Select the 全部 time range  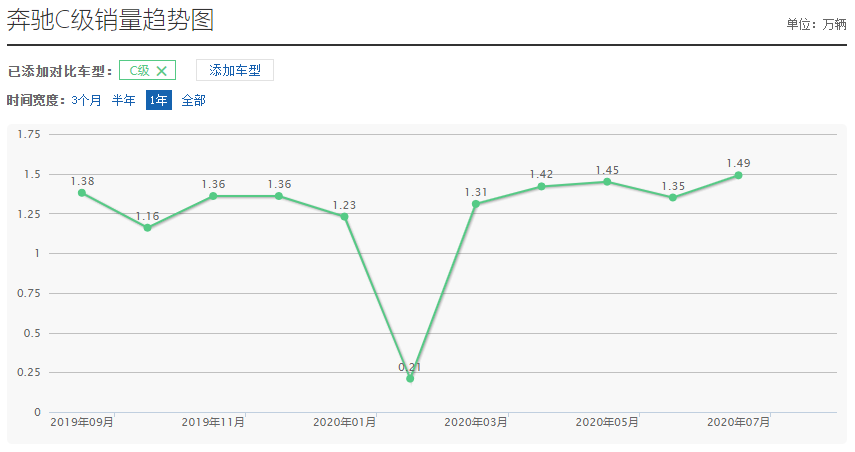pyautogui.click(x=194, y=100)
